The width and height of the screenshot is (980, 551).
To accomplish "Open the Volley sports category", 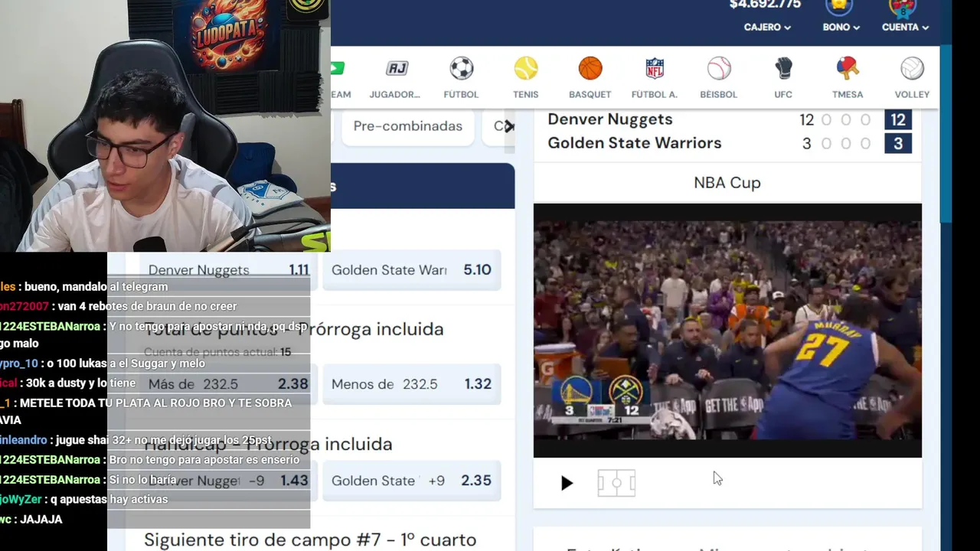I will click(x=912, y=77).
